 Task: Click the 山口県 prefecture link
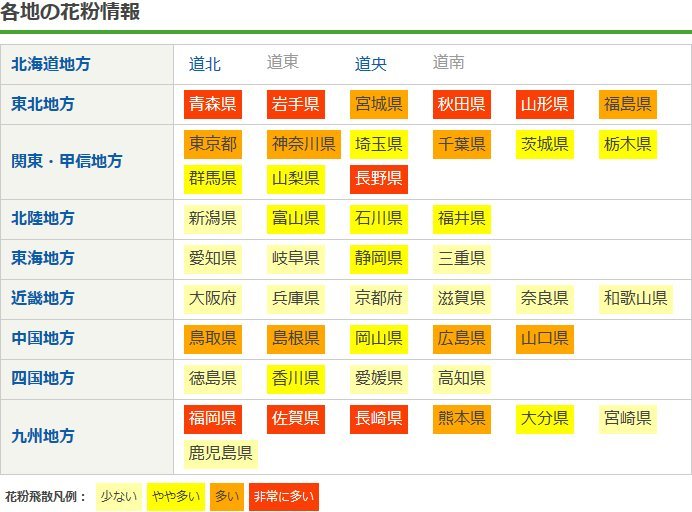545,338
